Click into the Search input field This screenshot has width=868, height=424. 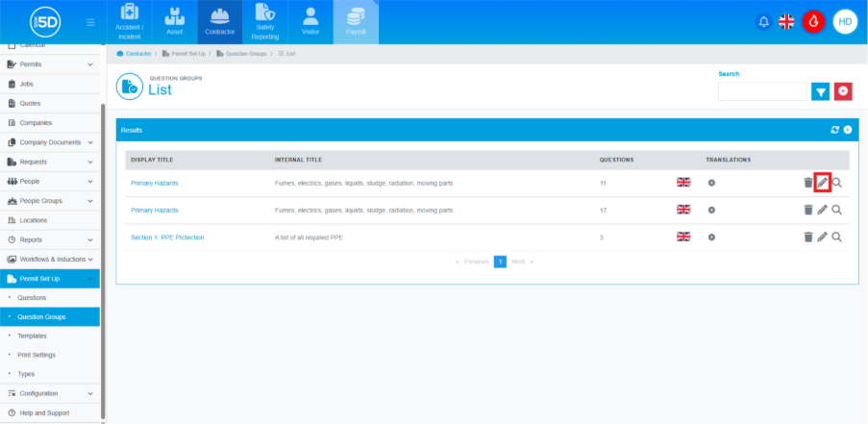762,91
